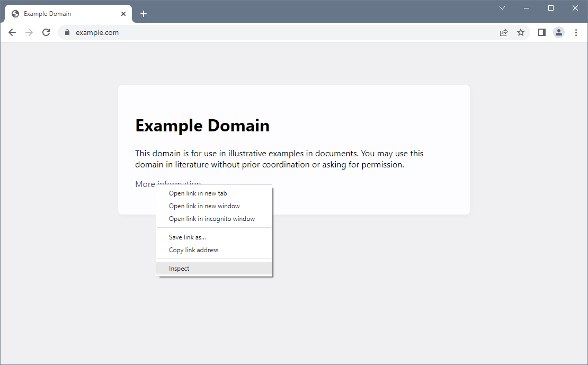Click the back navigation arrow
Image resolution: width=588 pixels, height=365 pixels.
[12, 32]
